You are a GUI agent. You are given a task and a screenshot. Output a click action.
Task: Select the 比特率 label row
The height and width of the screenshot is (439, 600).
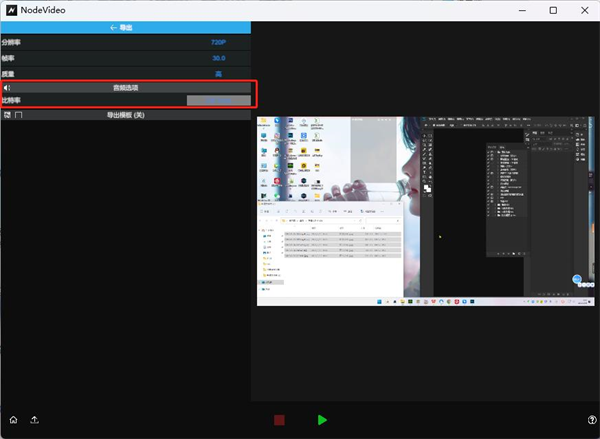(12, 101)
